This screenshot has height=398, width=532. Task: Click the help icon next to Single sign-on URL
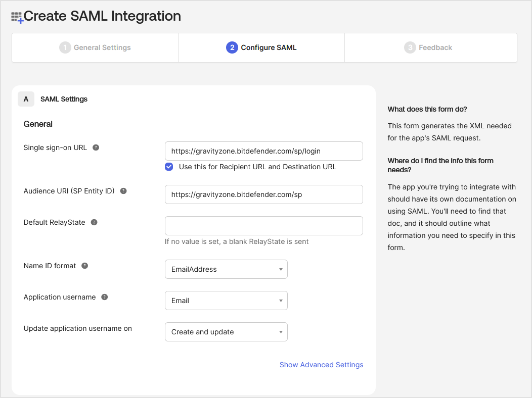click(96, 147)
